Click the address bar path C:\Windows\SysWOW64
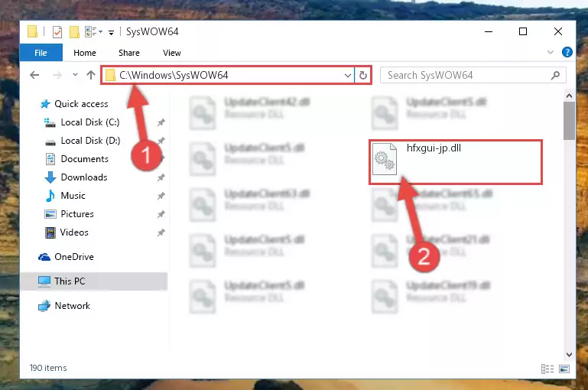588x390 pixels. 174,76
